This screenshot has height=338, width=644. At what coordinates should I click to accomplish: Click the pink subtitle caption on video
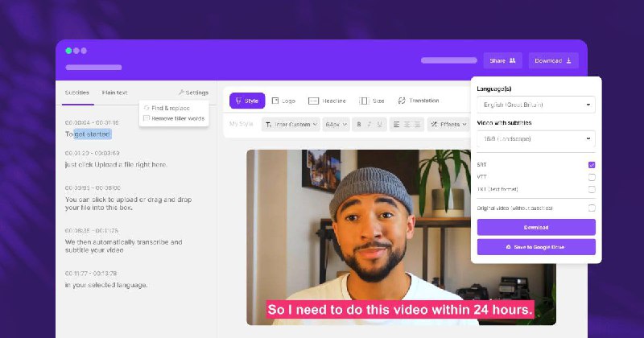point(400,309)
